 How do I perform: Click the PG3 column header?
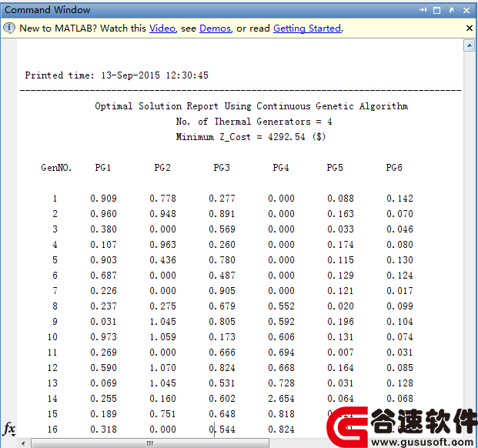(222, 168)
